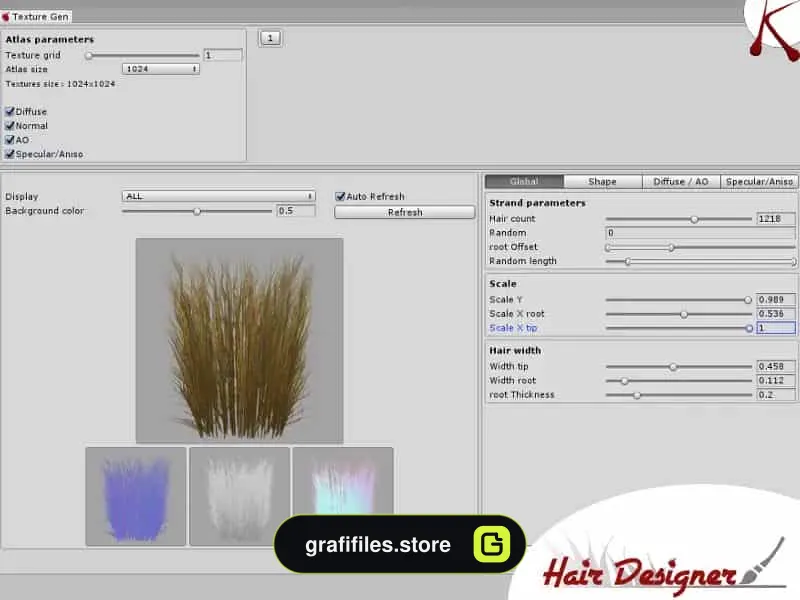The width and height of the screenshot is (800, 600).
Task: Uncheck the AO checkbox
Action: coord(10,140)
